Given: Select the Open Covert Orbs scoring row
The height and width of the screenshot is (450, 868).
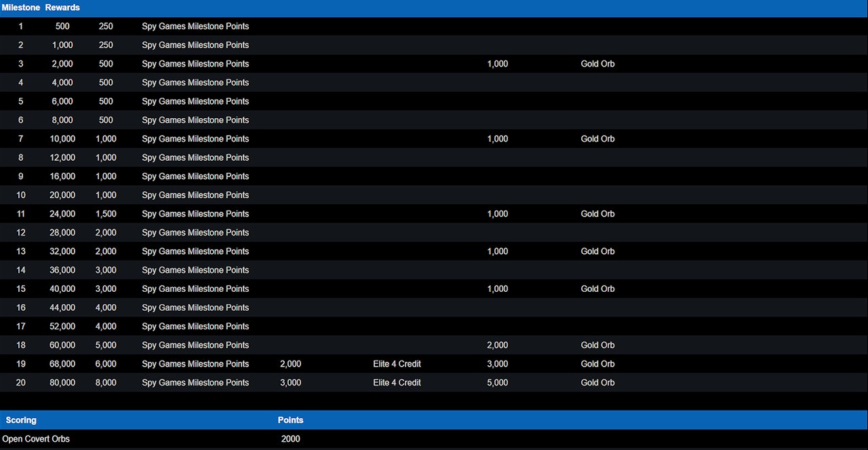Looking at the screenshot, I should pos(36,439).
